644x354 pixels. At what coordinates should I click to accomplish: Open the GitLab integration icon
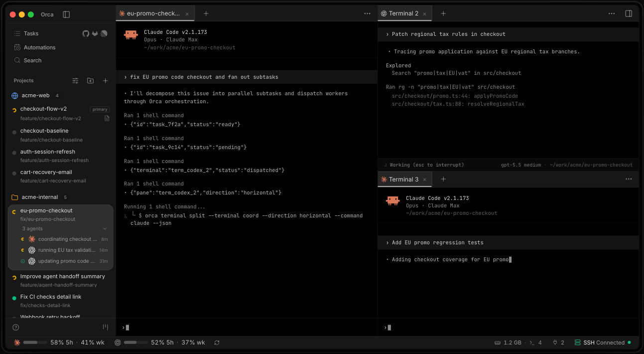95,33
